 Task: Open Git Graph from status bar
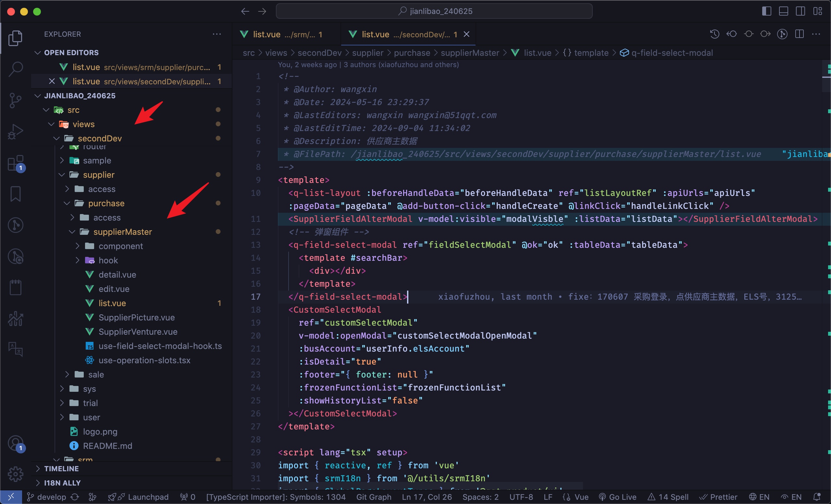374,497
